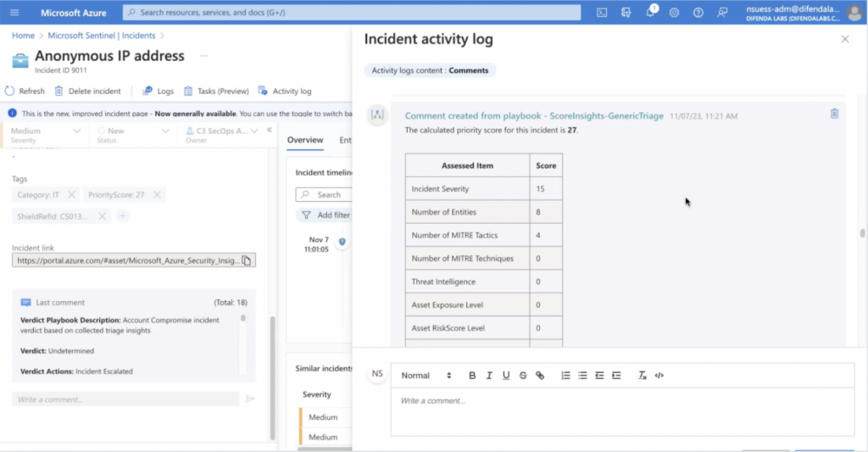Toggle italic formatting in comment editor

[x=489, y=376]
